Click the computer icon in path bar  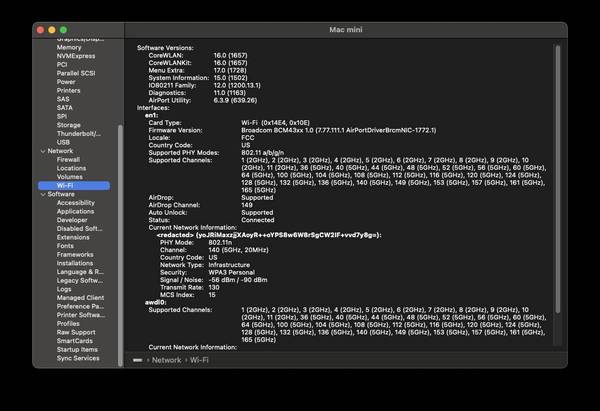[x=137, y=360]
